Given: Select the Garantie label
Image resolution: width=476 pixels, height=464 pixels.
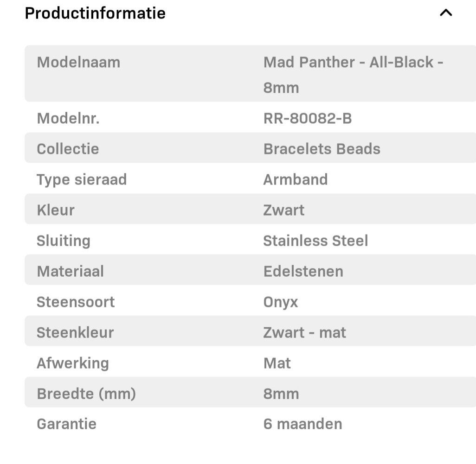Looking at the screenshot, I should pyautogui.click(x=67, y=424).
